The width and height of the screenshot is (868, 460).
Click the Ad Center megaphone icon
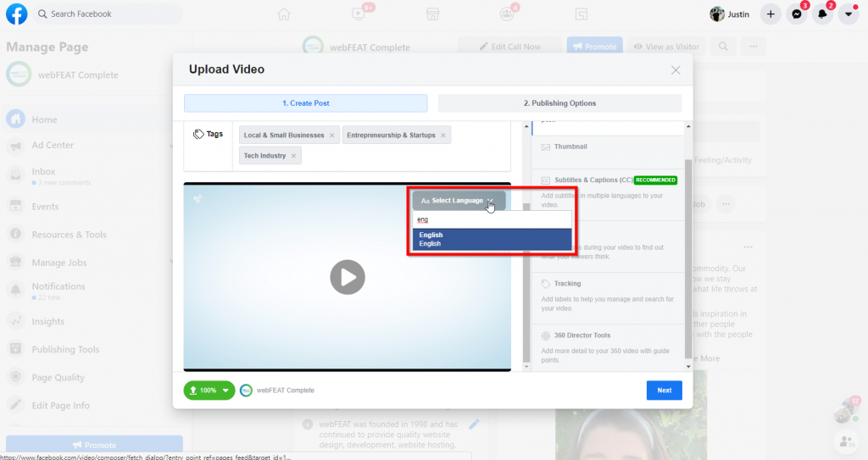tap(16, 147)
